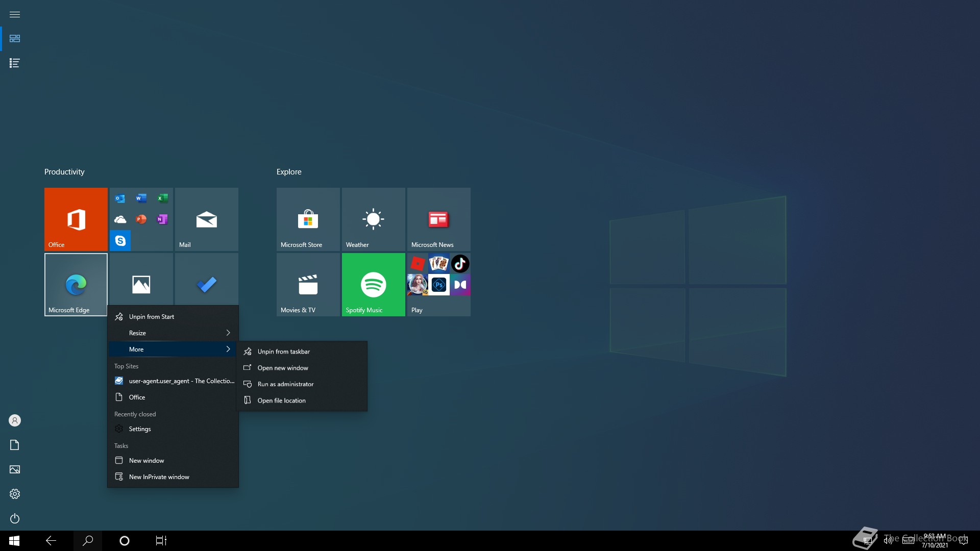Open taskbar Search
Screen dimensions: 980x551
pyautogui.click(x=88, y=541)
